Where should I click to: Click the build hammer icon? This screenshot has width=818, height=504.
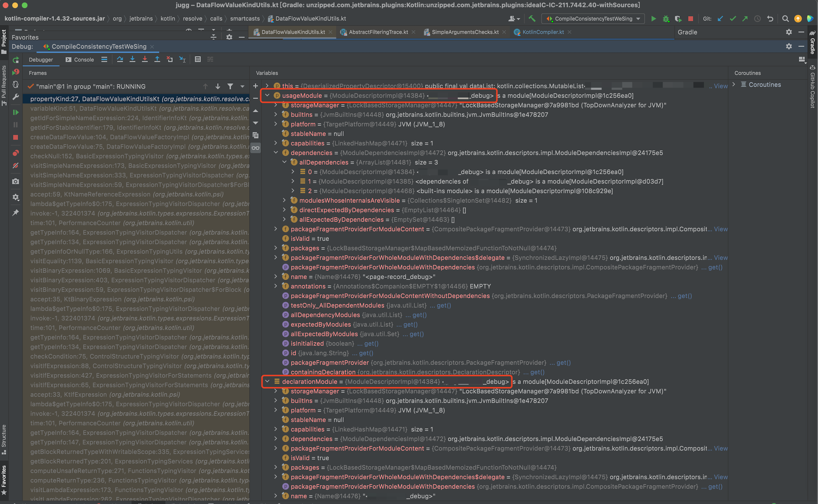532,19
